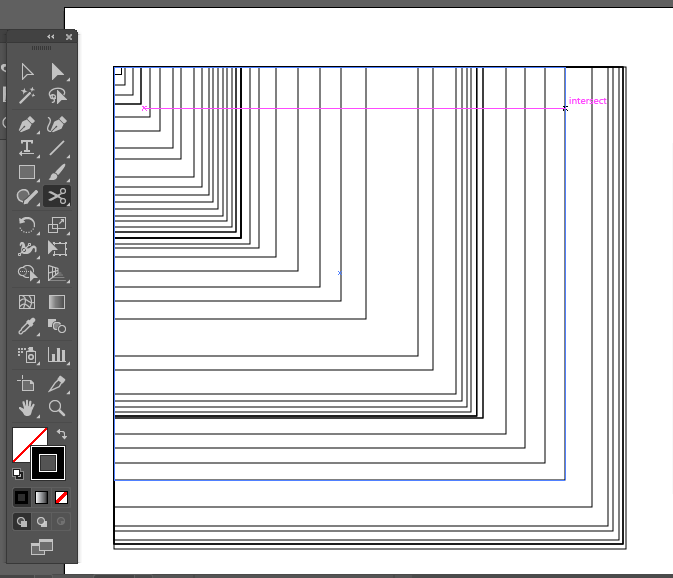This screenshot has width=673, height=578.
Task: Activate the Rotate tool
Action: [27, 225]
